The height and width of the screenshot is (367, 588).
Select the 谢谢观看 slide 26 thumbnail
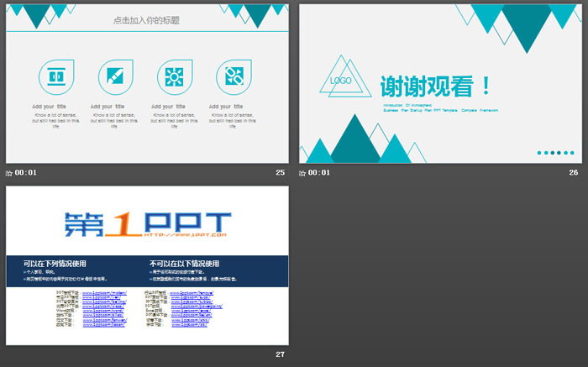[x=441, y=84]
